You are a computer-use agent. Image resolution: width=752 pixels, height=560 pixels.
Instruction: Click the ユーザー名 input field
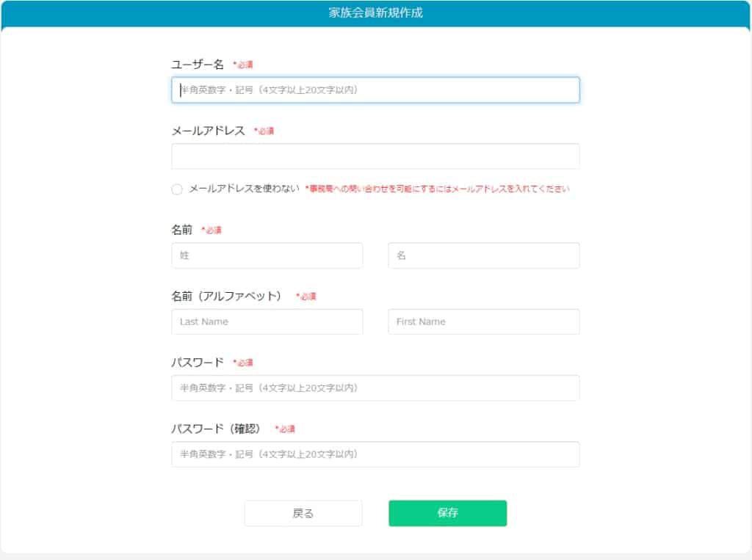[376, 90]
